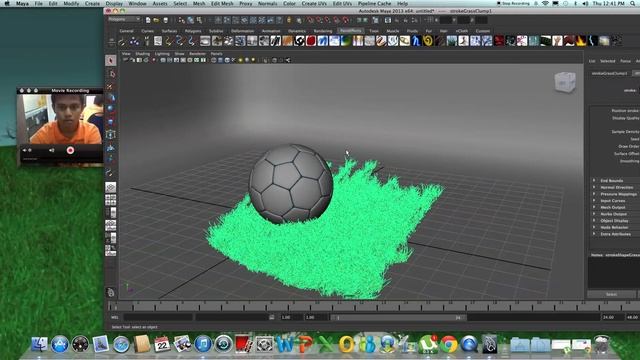640x360 pixels.
Task: Click the Select button in Attribute Editor
Action: (611, 294)
